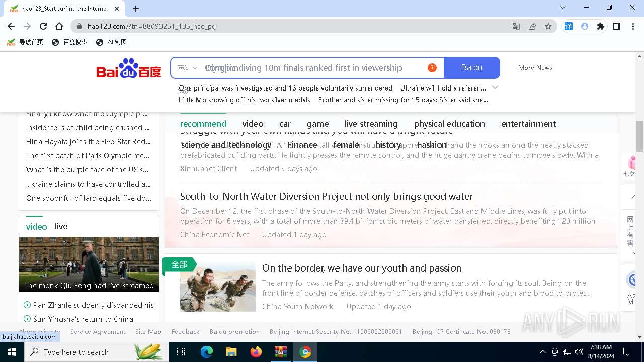Open the Windows Start menu
Viewport: 644px width, 362px height.
[12, 352]
